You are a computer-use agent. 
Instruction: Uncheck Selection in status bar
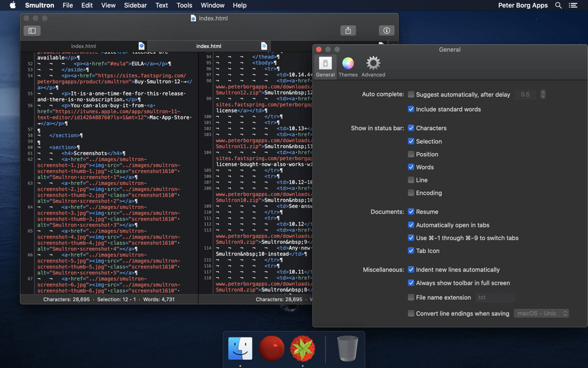point(411,141)
